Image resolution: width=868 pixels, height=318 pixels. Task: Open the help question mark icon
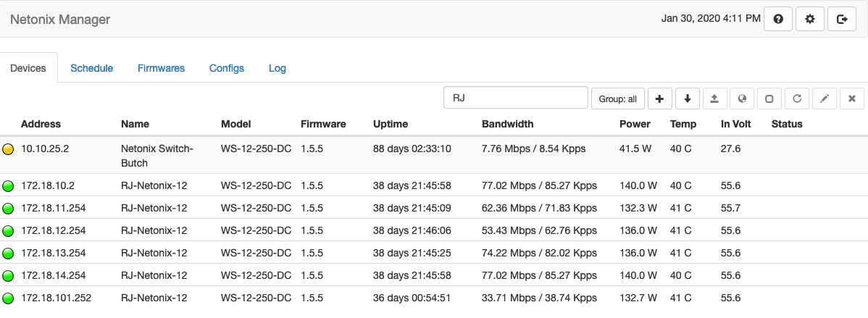pyautogui.click(x=778, y=20)
